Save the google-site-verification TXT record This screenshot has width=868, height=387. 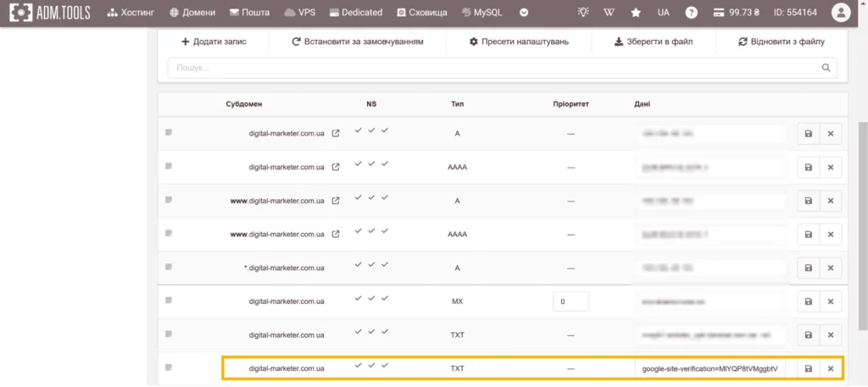(808, 368)
